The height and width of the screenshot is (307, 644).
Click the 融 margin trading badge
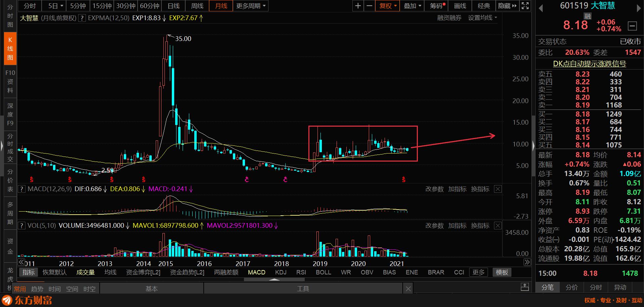[x=587, y=16]
